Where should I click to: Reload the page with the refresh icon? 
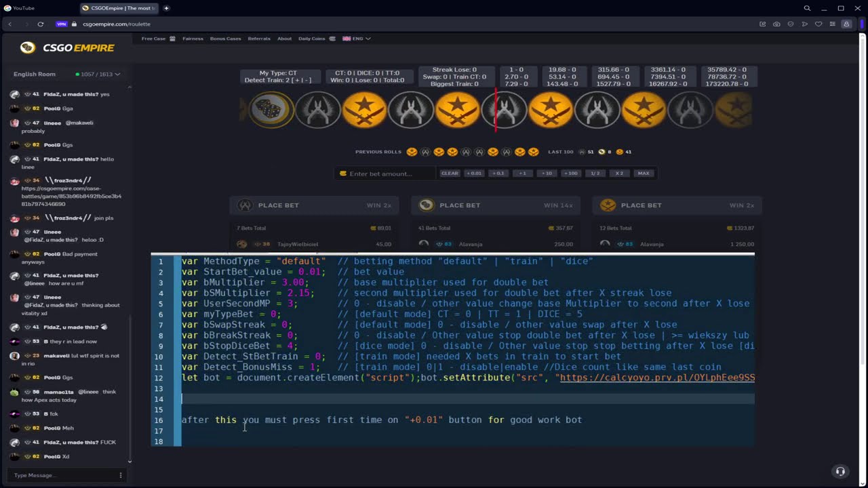pyautogui.click(x=41, y=24)
